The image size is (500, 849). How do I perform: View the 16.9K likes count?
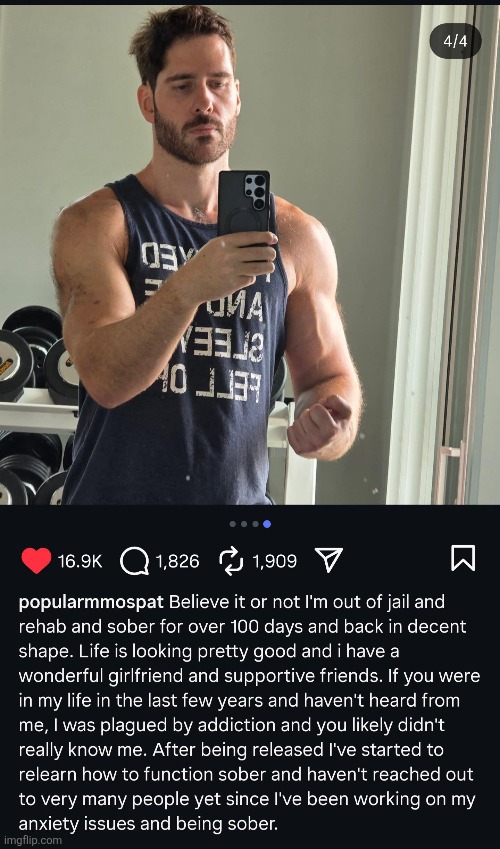[x=80, y=561]
